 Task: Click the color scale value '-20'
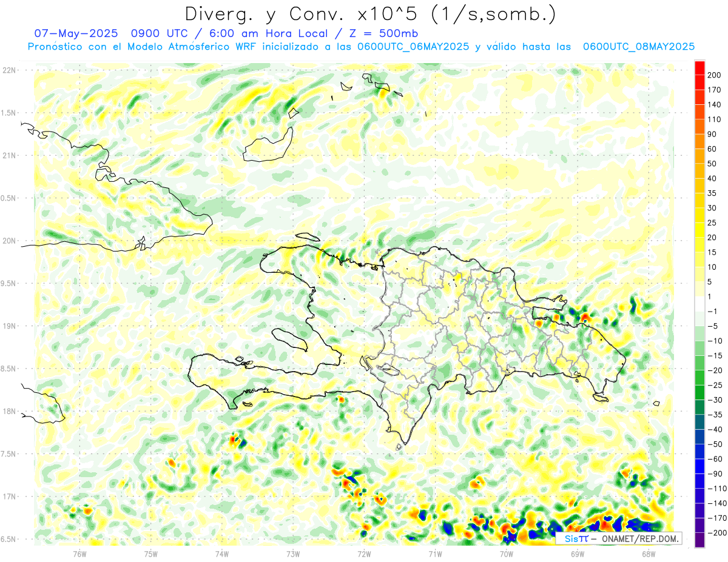point(716,370)
